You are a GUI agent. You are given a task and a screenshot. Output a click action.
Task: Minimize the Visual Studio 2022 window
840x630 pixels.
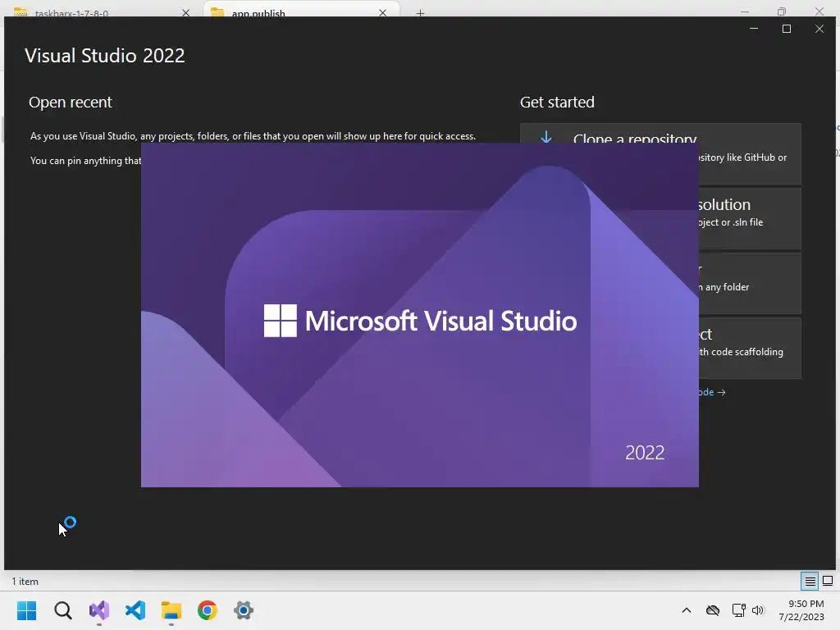tap(754, 29)
